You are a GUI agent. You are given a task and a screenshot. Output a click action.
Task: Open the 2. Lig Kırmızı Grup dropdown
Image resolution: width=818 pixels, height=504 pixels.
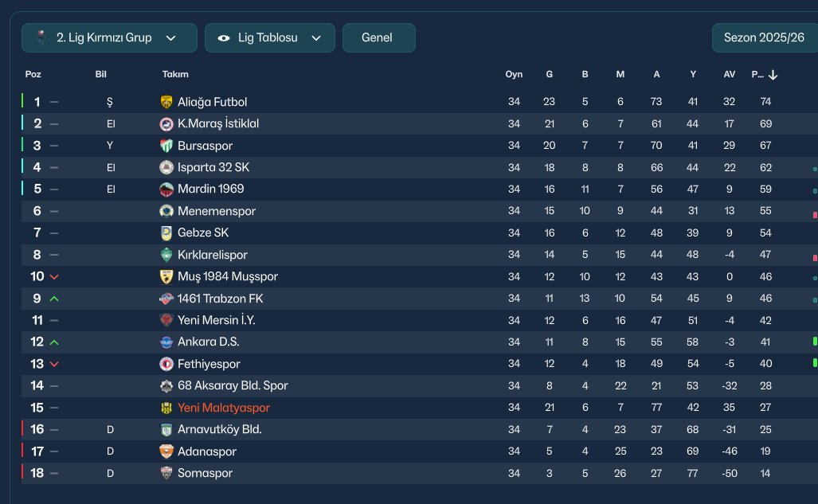pos(109,37)
